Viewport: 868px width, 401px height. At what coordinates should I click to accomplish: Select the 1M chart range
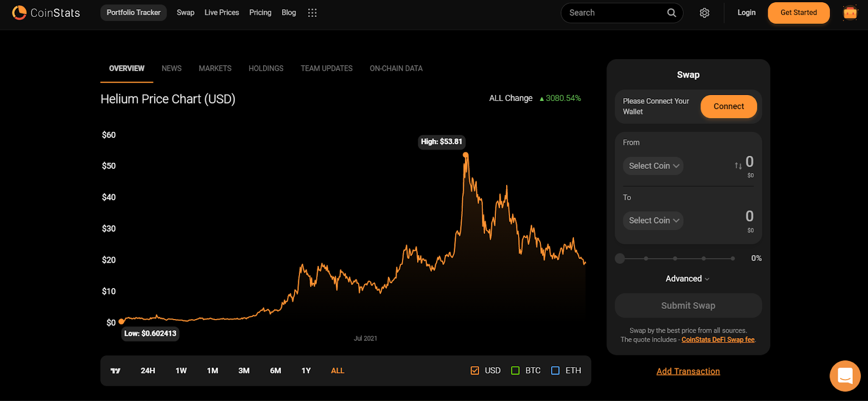213,371
